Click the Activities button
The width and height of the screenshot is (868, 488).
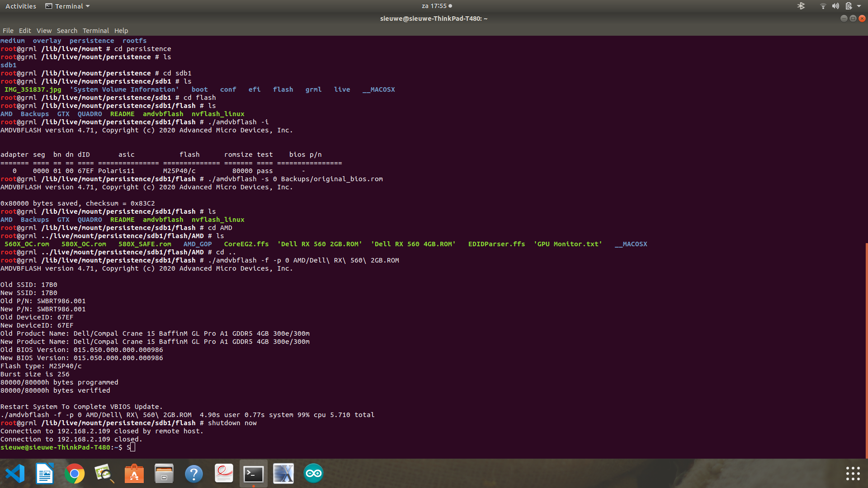tap(21, 6)
